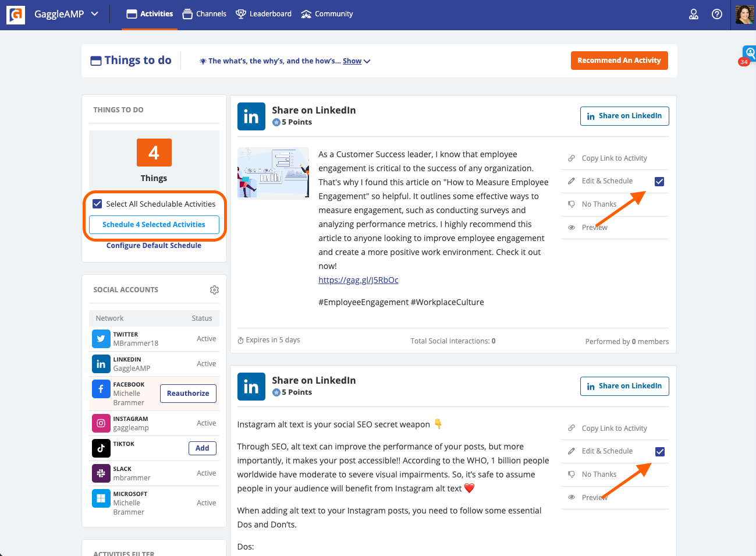Click the 'gaggleamp' Instagram account name
The height and width of the screenshot is (556, 756).
(x=131, y=428)
